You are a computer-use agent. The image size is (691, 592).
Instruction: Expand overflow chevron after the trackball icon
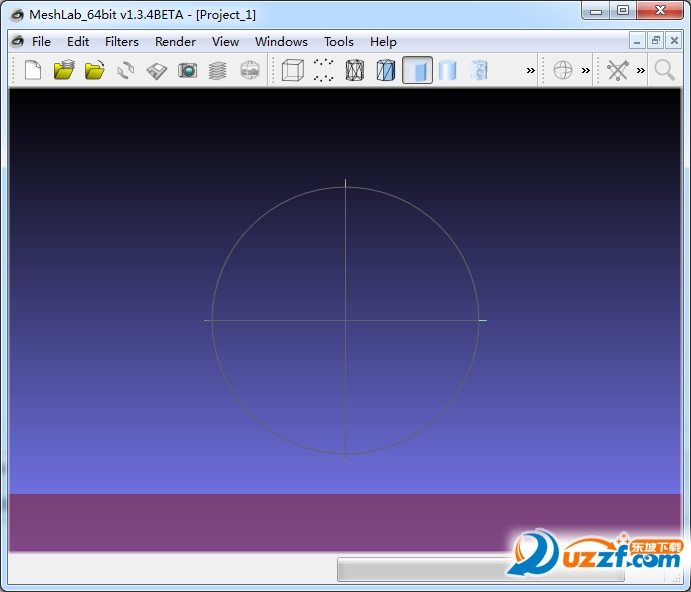[x=586, y=70]
